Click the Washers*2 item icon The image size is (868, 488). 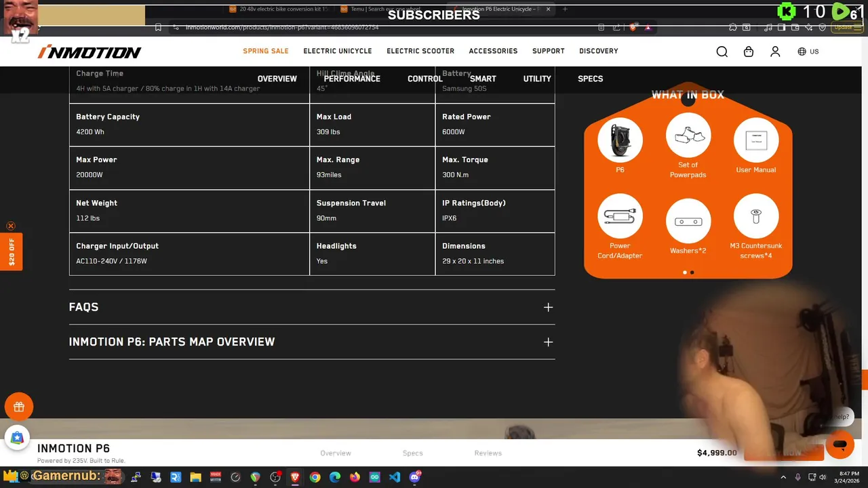(x=688, y=221)
